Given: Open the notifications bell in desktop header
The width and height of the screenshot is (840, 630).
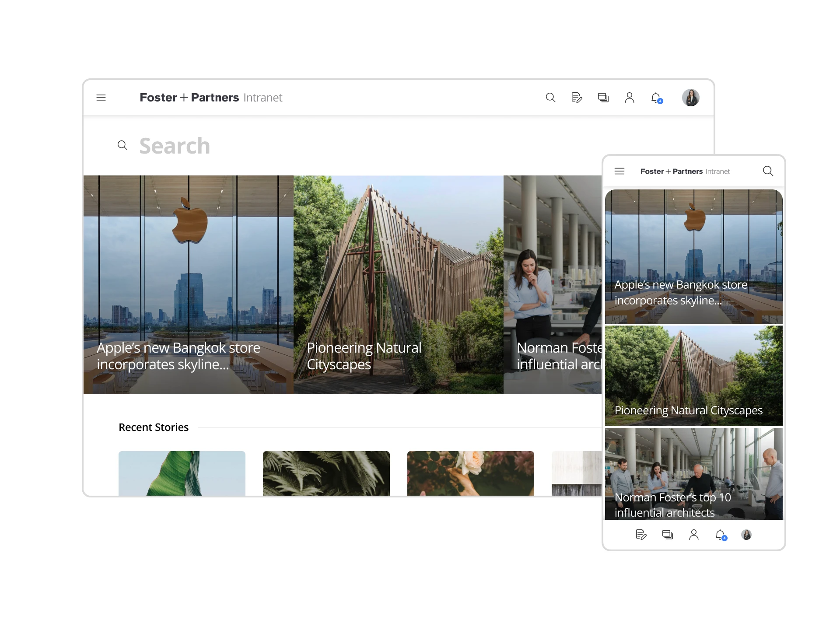Looking at the screenshot, I should [x=657, y=98].
